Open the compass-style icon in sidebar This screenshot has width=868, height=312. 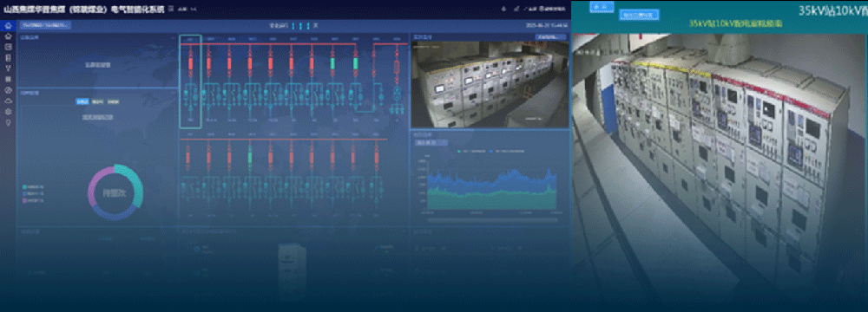click(8, 89)
